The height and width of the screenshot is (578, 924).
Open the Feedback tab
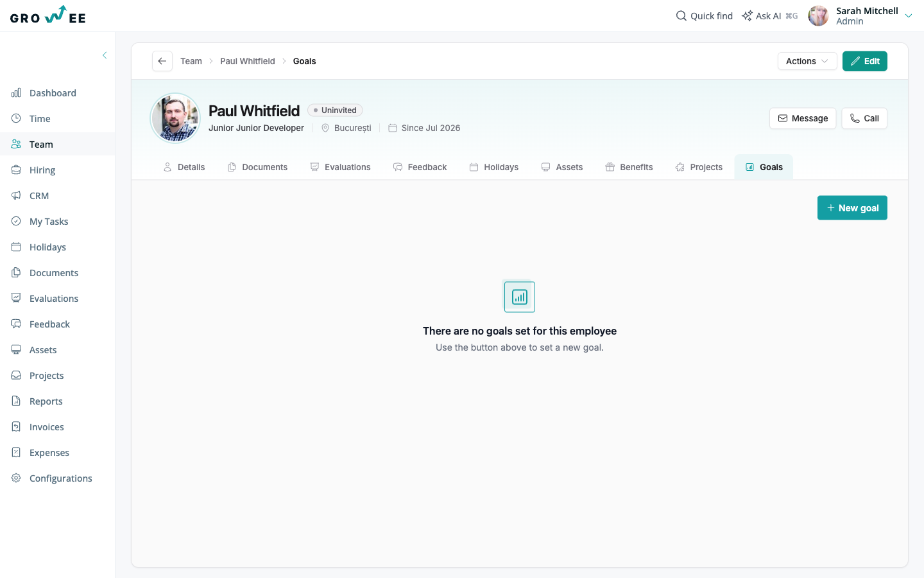pos(420,167)
